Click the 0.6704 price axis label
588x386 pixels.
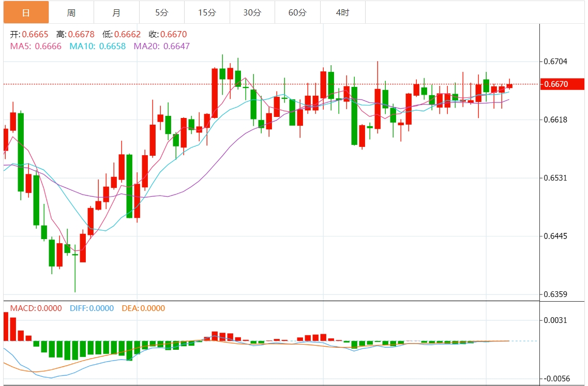[556, 62]
